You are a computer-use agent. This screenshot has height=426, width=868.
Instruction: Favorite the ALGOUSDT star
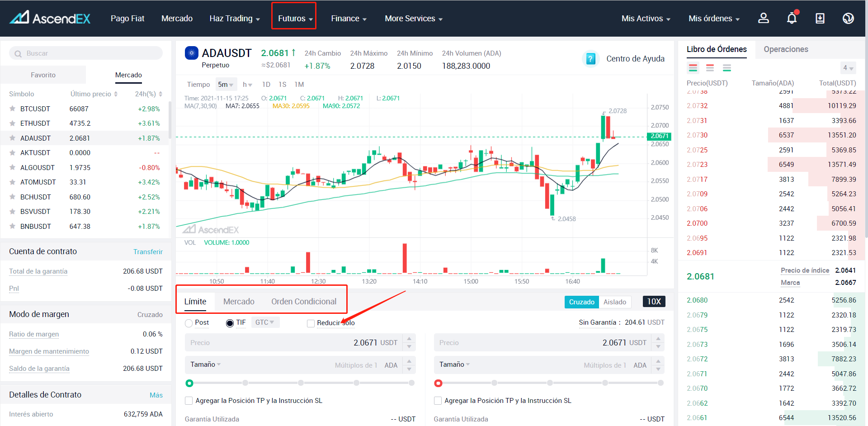tap(13, 167)
